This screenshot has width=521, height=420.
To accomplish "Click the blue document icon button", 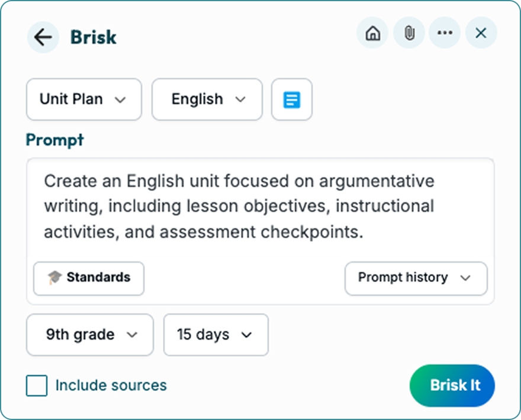I will tap(291, 99).
